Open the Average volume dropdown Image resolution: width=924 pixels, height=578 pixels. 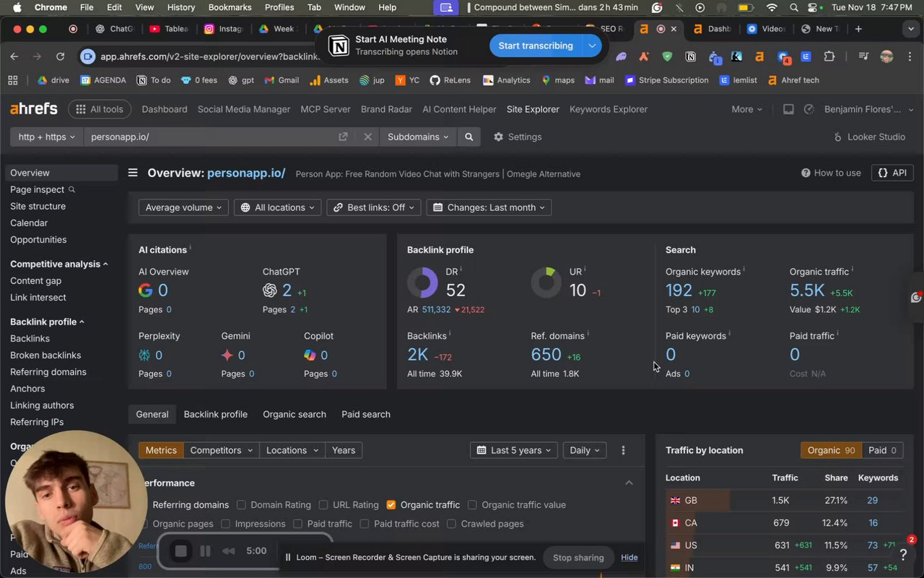tap(183, 207)
